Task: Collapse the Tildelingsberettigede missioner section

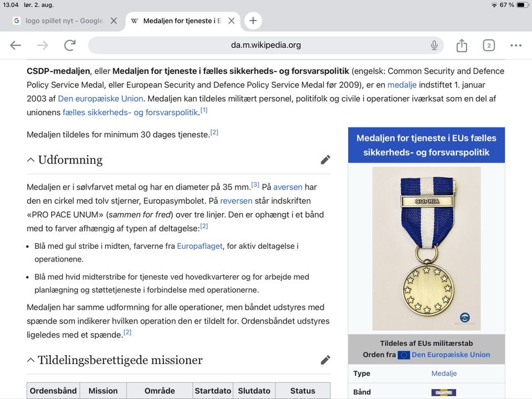Action: (x=31, y=359)
